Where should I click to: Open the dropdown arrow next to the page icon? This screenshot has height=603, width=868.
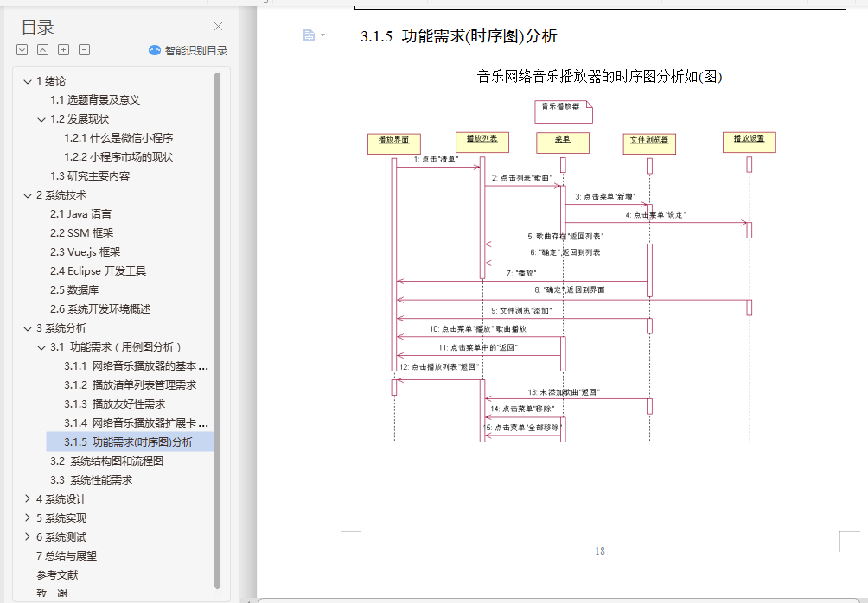click(x=322, y=35)
